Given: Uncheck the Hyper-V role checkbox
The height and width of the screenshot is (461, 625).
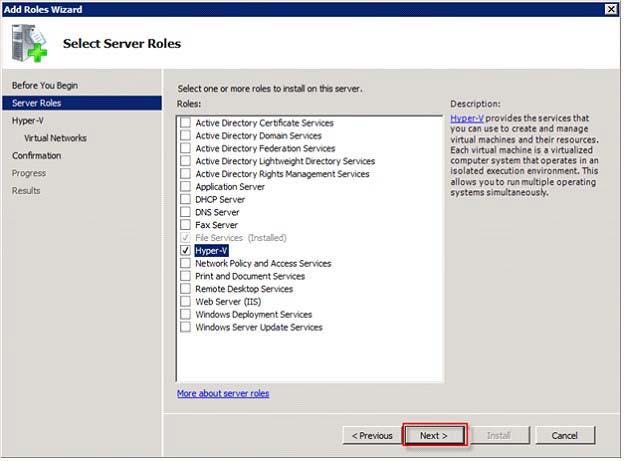Looking at the screenshot, I should point(185,250).
